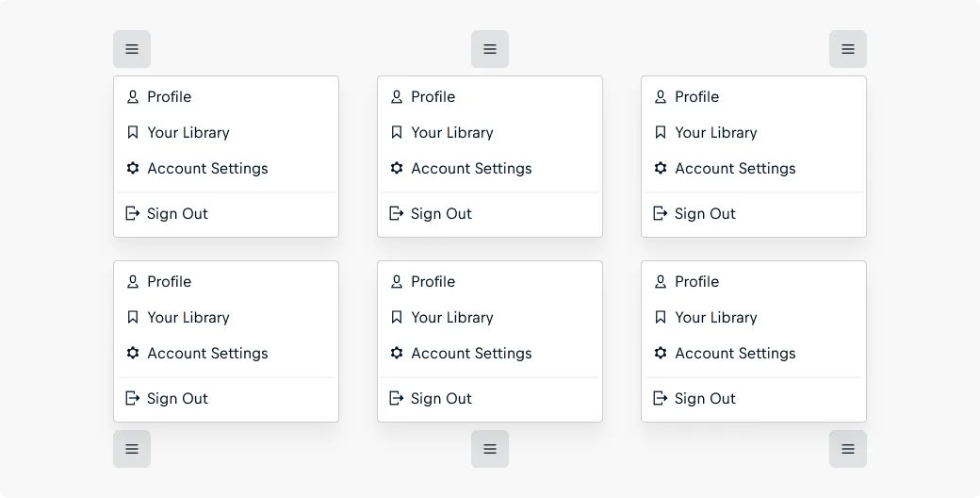Choose Sign Out in the bottom-right menu

point(754,399)
